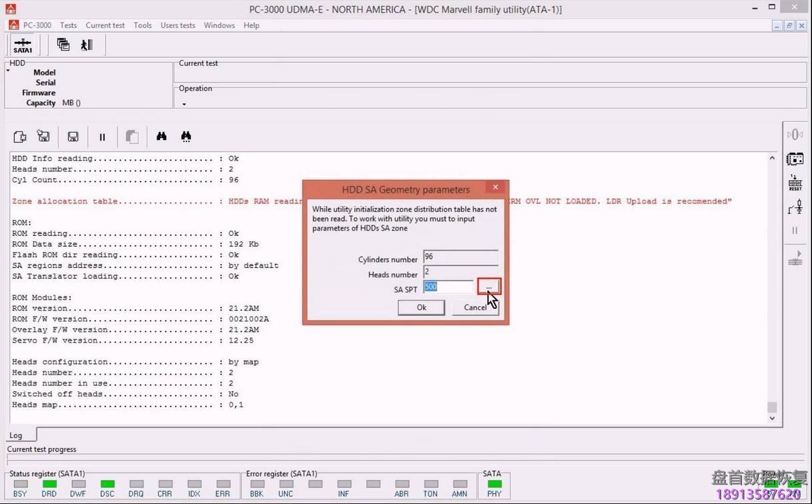The height and width of the screenshot is (504, 812).
Task: Switch to the Log tab
Action: (x=16, y=435)
